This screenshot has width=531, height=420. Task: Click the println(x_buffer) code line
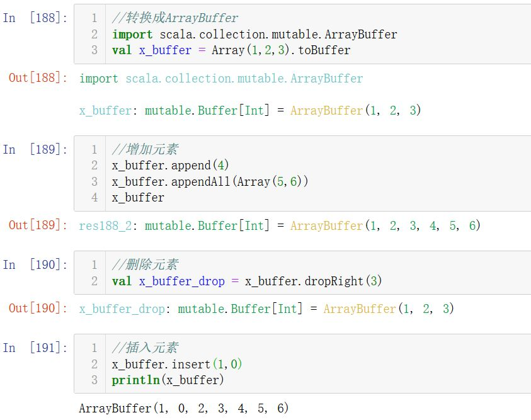pyautogui.click(x=168, y=380)
